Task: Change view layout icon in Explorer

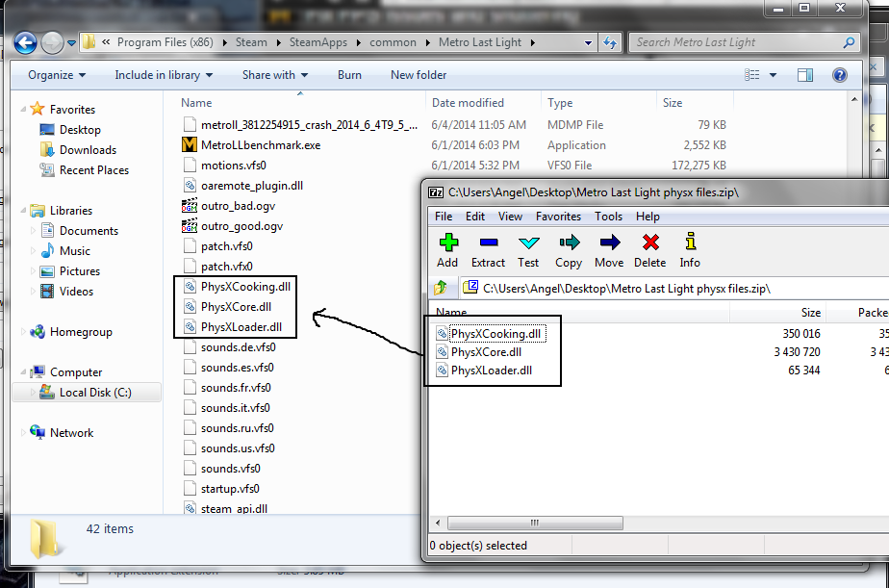Action: 752,75
